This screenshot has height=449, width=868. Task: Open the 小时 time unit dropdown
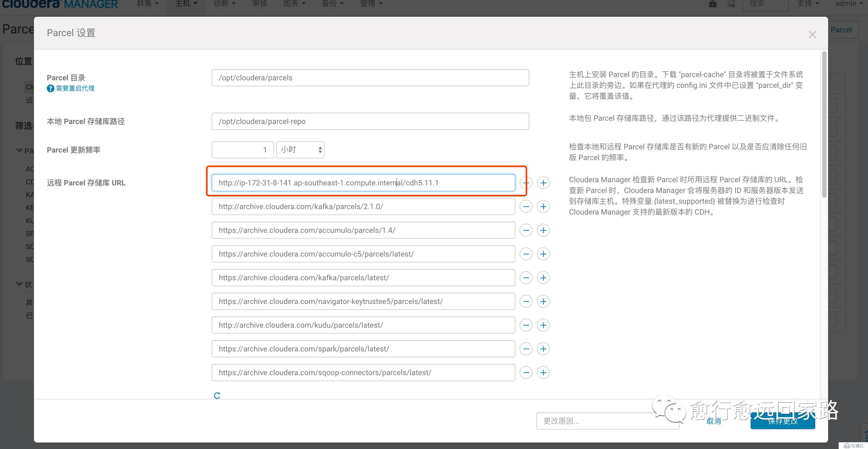(x=300, y=150)
